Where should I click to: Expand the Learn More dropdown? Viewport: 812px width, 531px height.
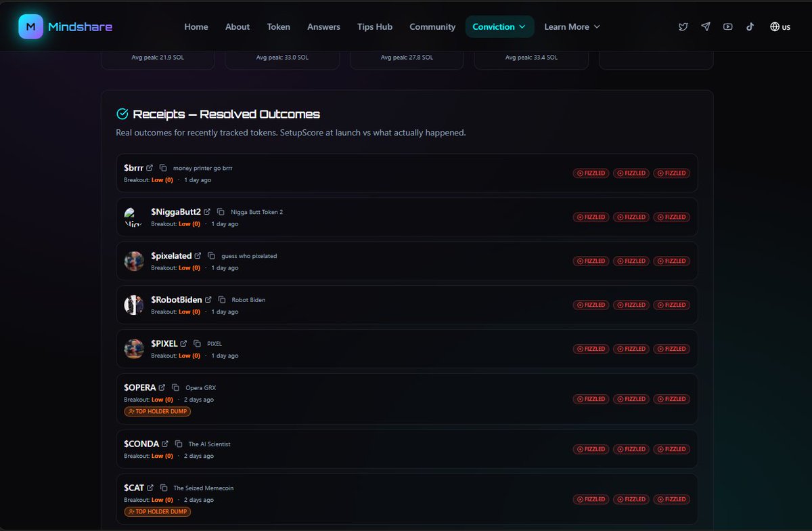tap(572, 26)
